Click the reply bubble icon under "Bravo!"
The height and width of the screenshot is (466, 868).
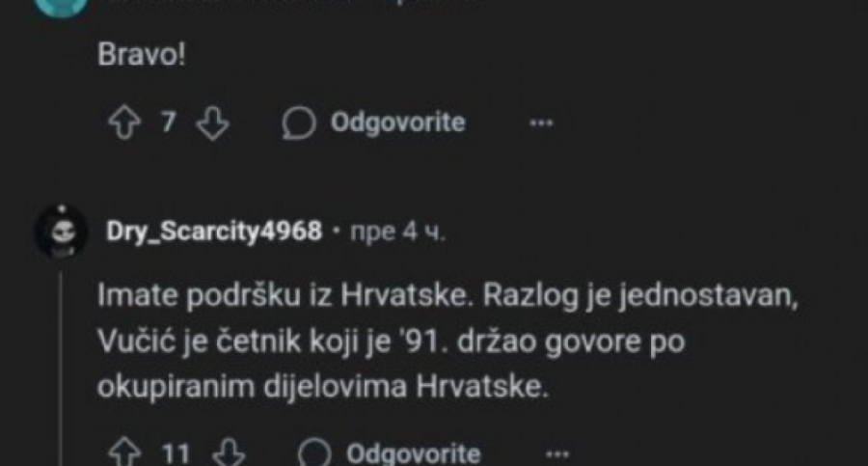tap(298, 123)
